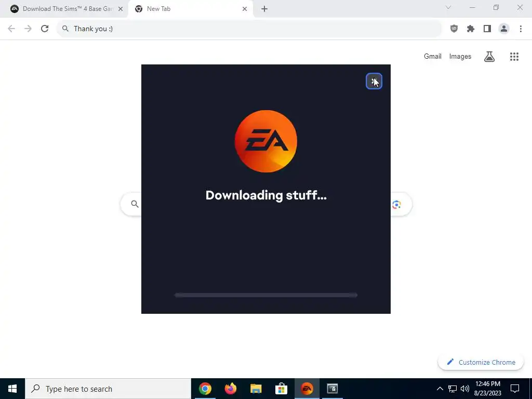Minimize the Chrome window

472,7
